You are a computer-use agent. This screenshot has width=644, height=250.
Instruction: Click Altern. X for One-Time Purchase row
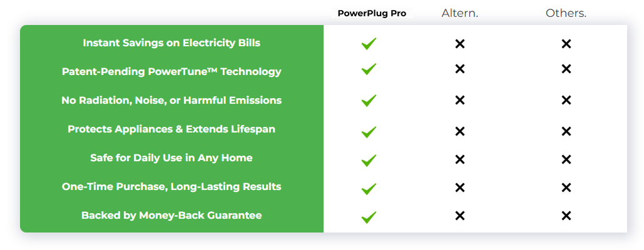459,187
